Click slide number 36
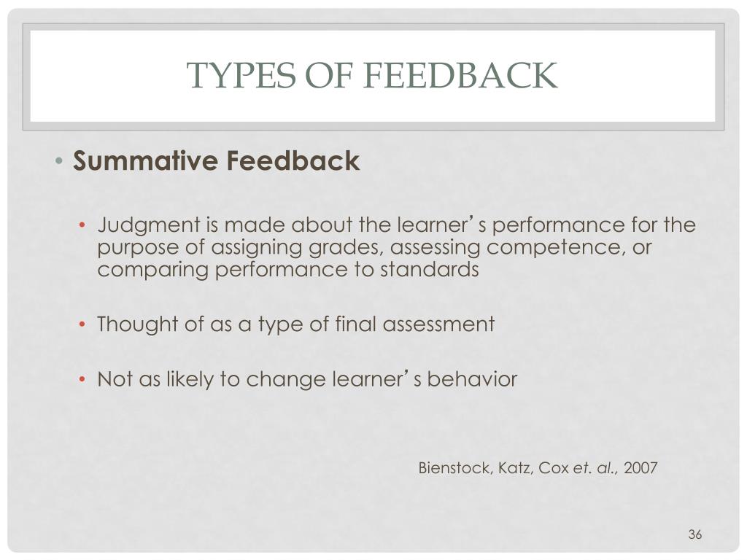 (x=694, y=534)
